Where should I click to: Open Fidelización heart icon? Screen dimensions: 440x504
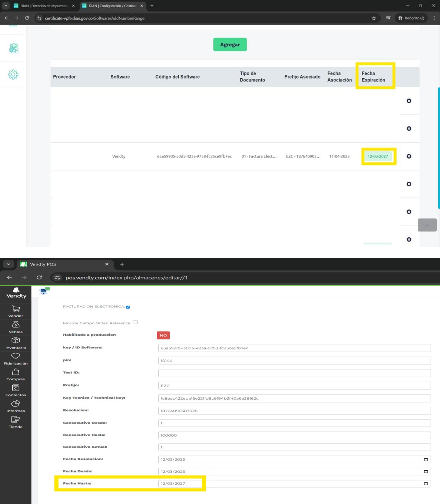(16, 356)
